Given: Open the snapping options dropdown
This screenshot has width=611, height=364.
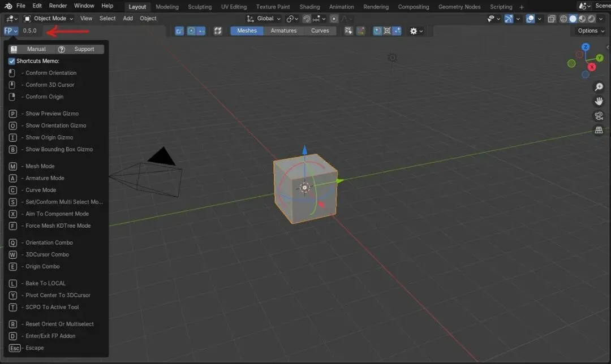Looking at the screenshot, I should [319, 18].
